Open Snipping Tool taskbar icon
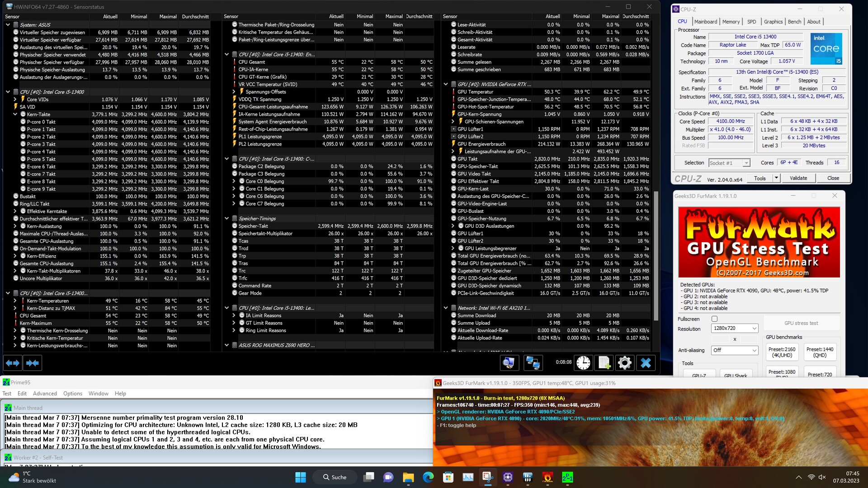The image size is (868, 488). coord(488,477)
